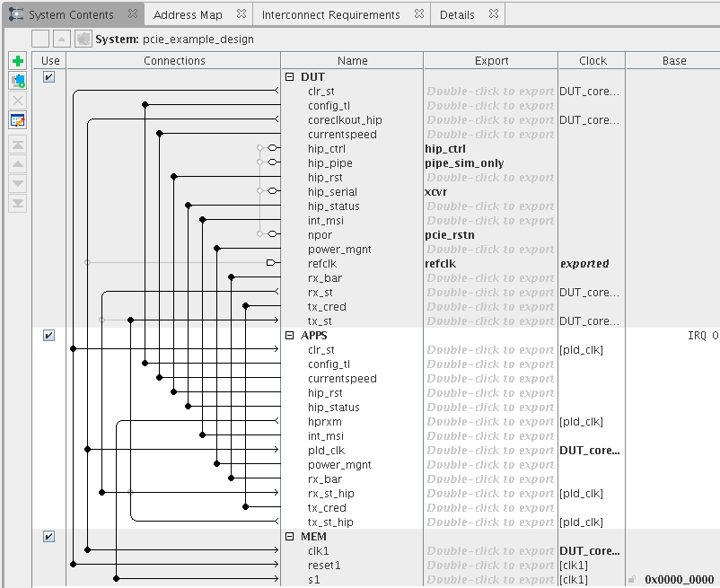This screenshot has height=588, width=720.
Task: Select the pld_clk interface under APPS
Action: click(326, 451)
